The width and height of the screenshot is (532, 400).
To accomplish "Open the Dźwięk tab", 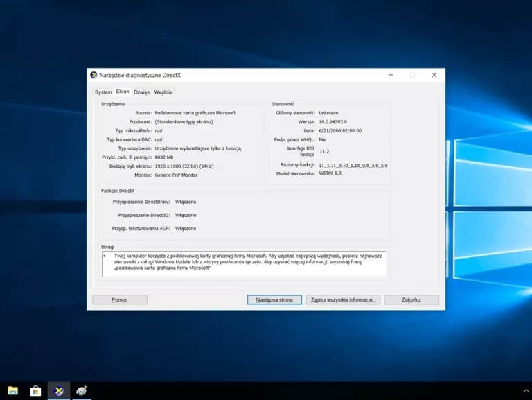I will coord(142,92).
